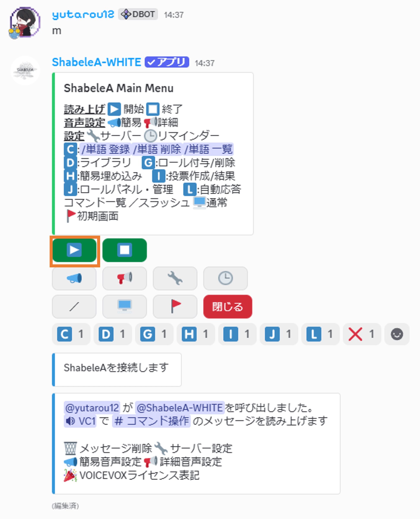The height and width of the screenshot is (519, 420).
Task: Show normal commands computer monitor button
Action: 125,306
